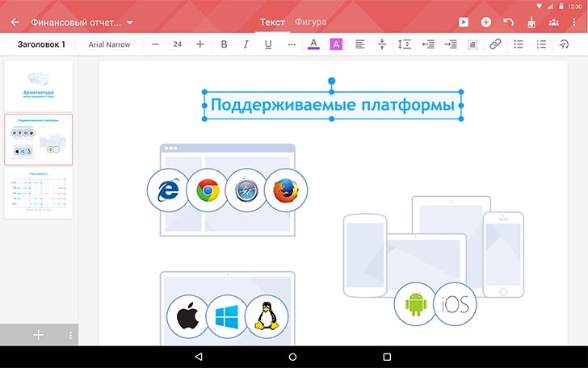The image size is (588, 368).
Task: Select the font size value 24
Action: (178, 44)
